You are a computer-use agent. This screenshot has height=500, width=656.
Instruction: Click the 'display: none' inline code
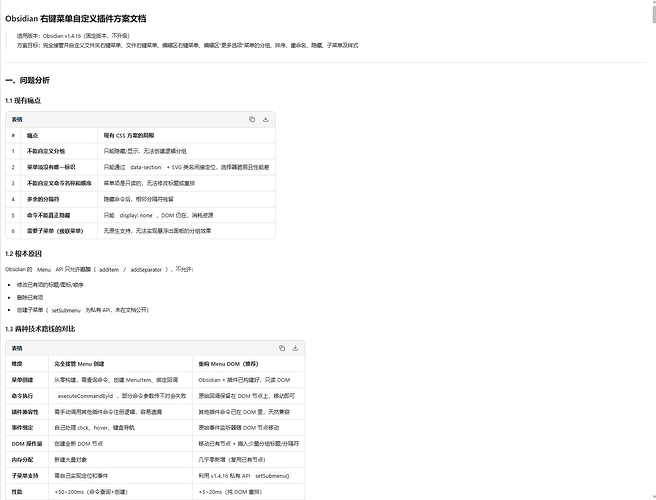pos(136,215)
